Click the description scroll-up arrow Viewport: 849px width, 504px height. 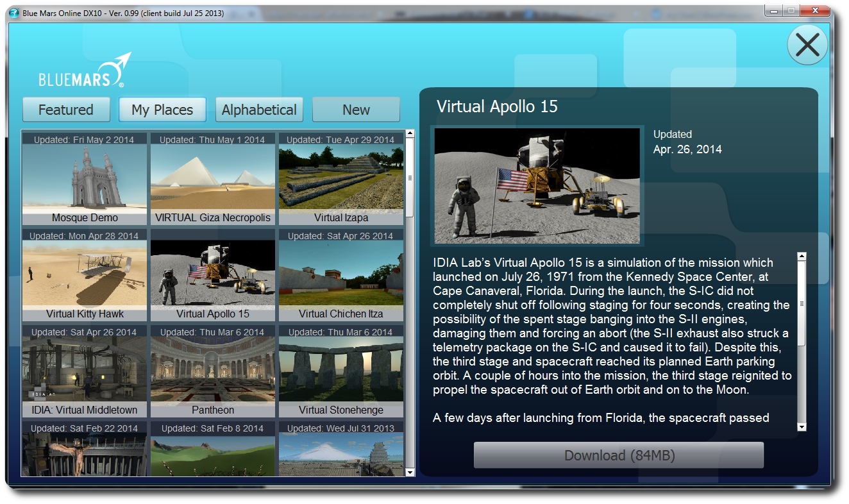pyautogui.click(x=802, y=256)
